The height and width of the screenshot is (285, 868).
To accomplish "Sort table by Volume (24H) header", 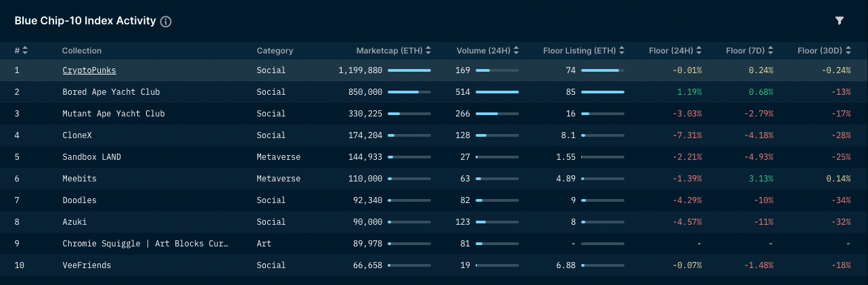I will coord(488,51).
